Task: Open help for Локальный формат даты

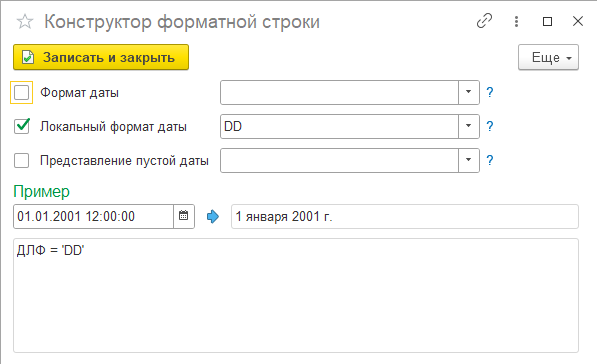Action: 490,126
